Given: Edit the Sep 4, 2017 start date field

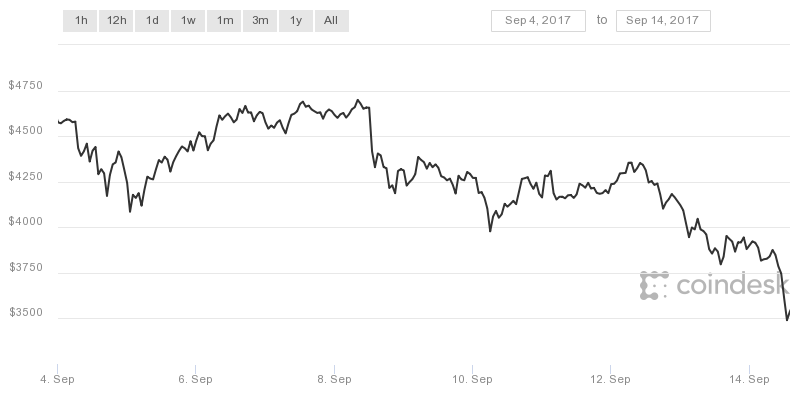Looking at the screenshot, I should 538,21.
